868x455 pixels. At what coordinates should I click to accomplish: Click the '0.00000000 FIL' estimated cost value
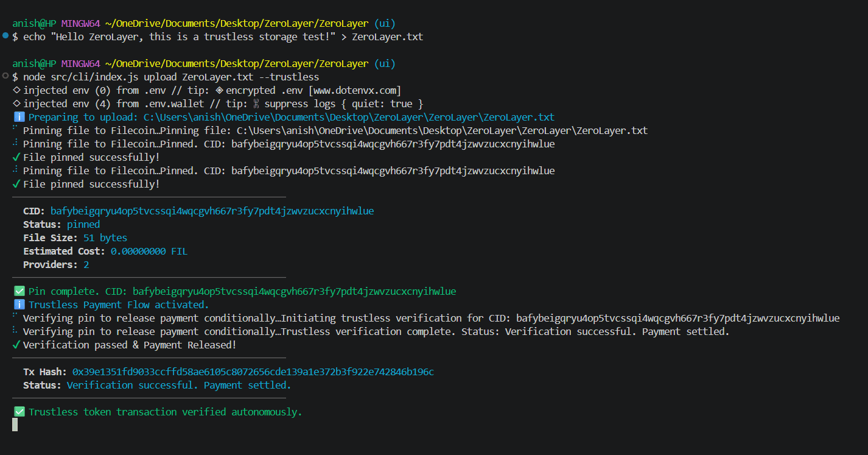pos(149,251)
